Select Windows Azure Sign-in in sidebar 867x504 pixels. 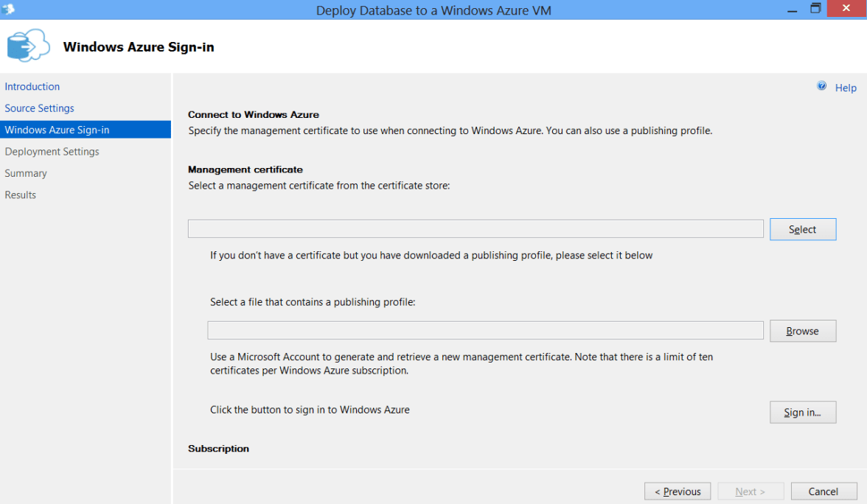tap(58, 130)
